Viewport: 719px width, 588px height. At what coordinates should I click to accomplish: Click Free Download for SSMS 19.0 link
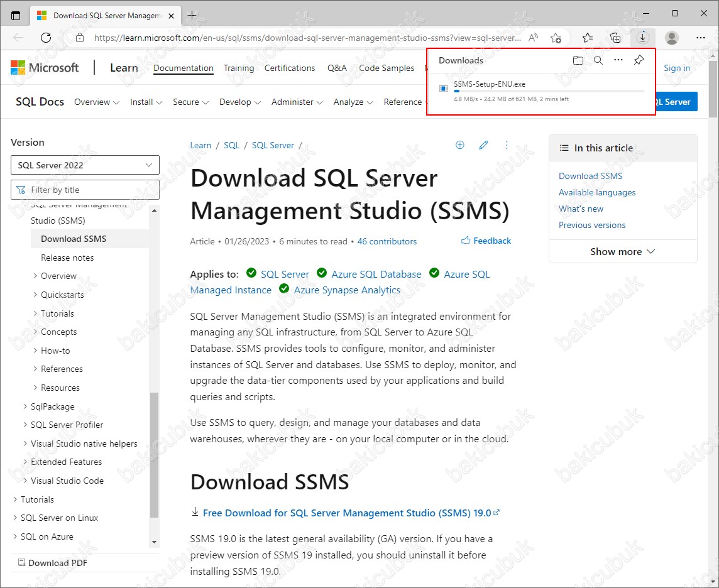(x=347, y=513)
